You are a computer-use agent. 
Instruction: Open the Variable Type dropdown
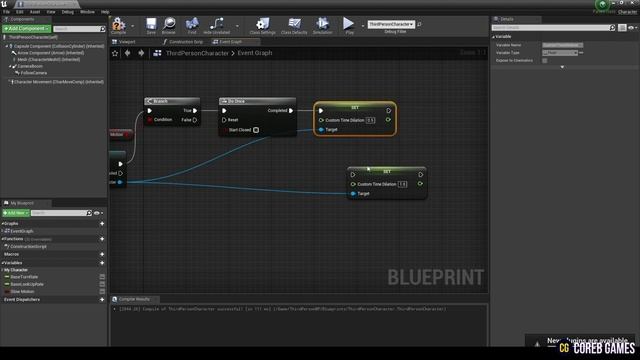(x=560, y=53)
